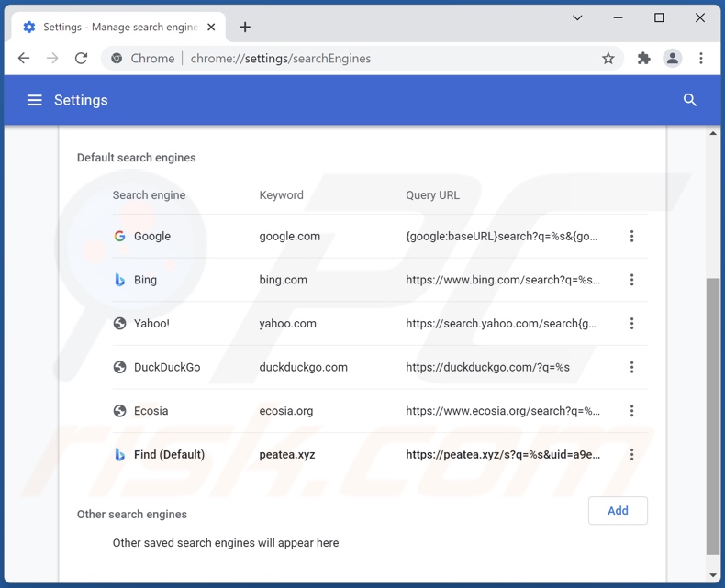Open Chrome's three-dot main menu
The image size is (725, 588).
[701, 59]
